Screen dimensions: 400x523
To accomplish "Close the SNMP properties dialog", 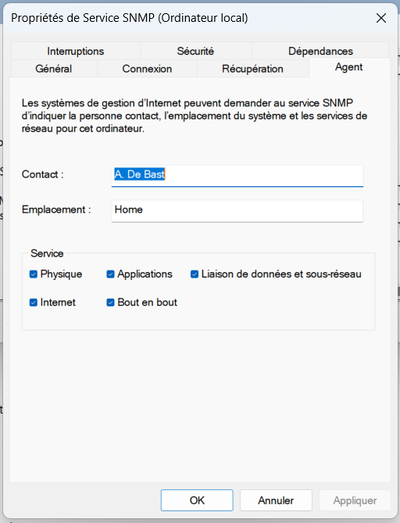I will click(381, 18).
